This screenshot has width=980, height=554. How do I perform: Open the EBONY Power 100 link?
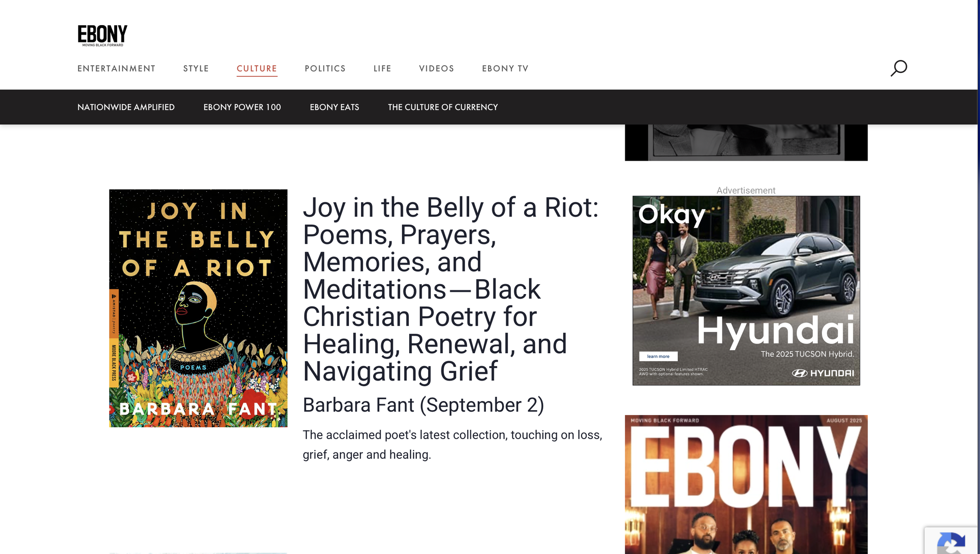242,107
